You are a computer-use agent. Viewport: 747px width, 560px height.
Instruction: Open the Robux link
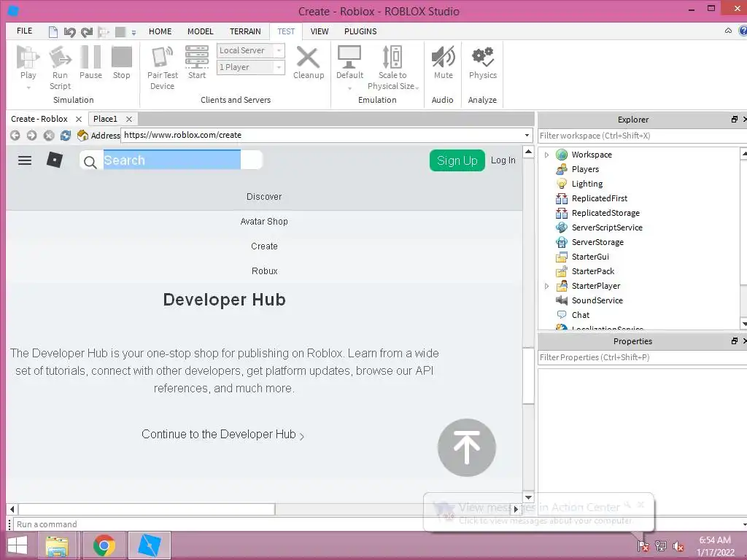[264, 271]
